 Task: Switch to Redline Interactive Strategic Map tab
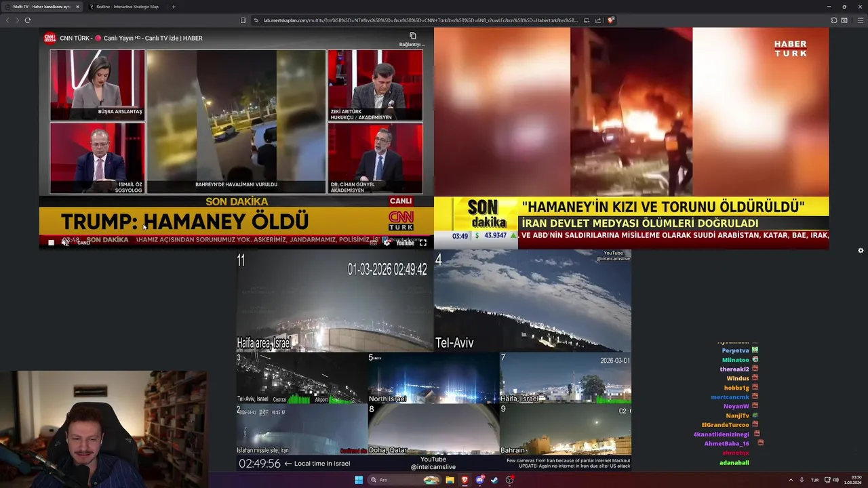(127, 7)
